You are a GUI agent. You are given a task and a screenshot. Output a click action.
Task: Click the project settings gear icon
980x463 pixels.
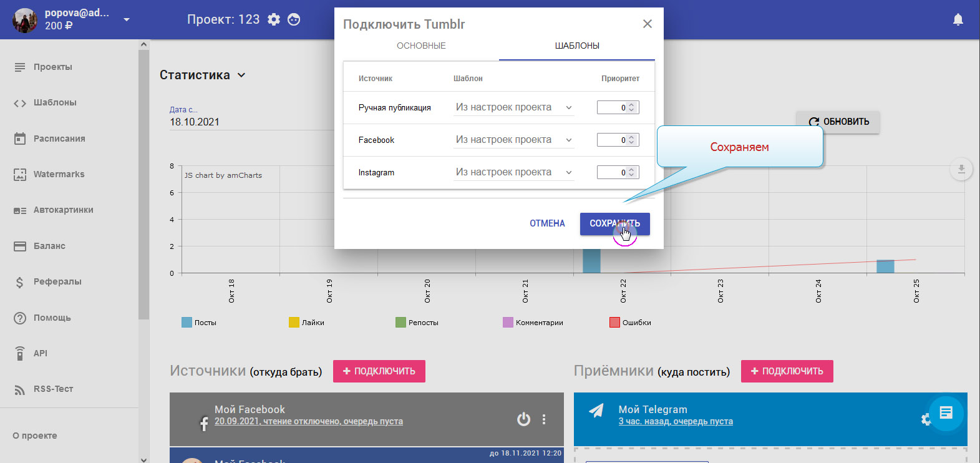(x=274, y=19)
